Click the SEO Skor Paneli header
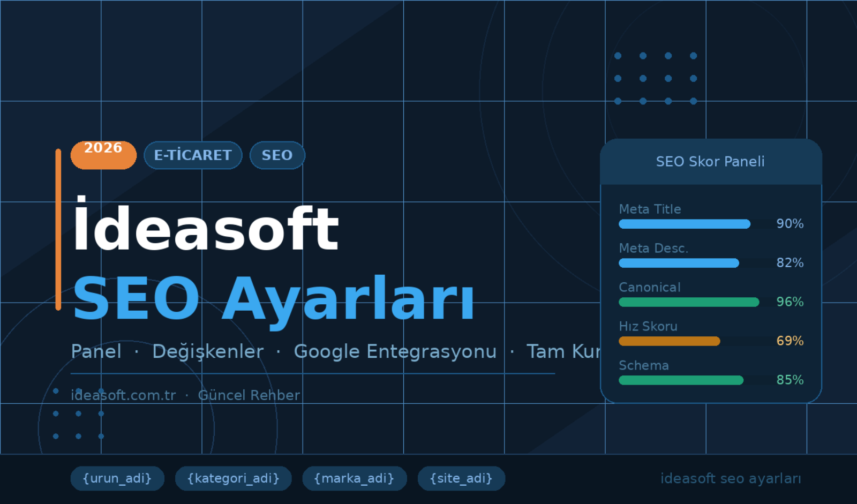 coord(711,162)
